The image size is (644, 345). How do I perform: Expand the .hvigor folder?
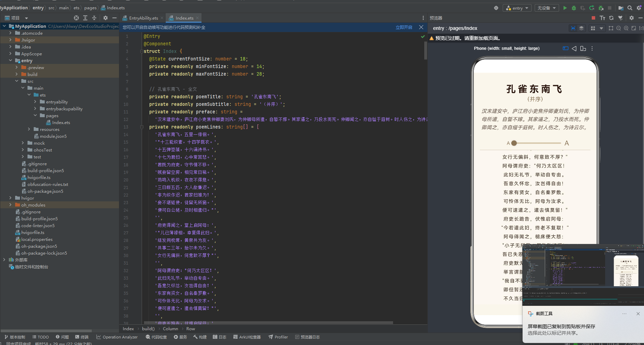(10, 40)
